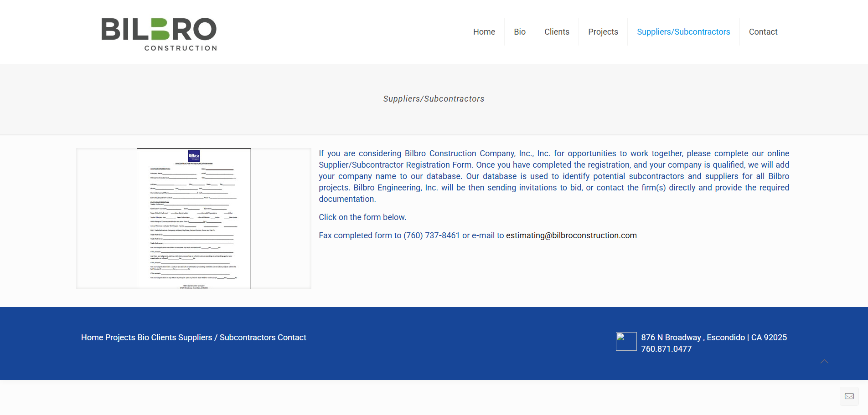
Task: Select Clients in the footer
Action: coord(163,338)
